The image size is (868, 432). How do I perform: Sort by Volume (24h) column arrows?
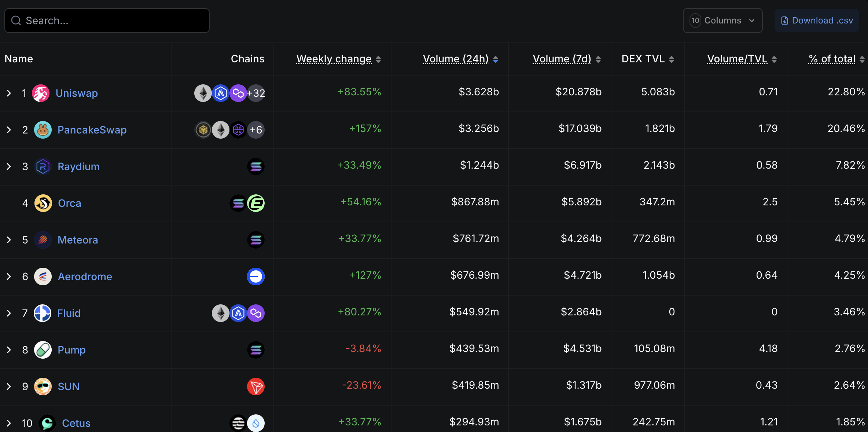tap(495, 59)
